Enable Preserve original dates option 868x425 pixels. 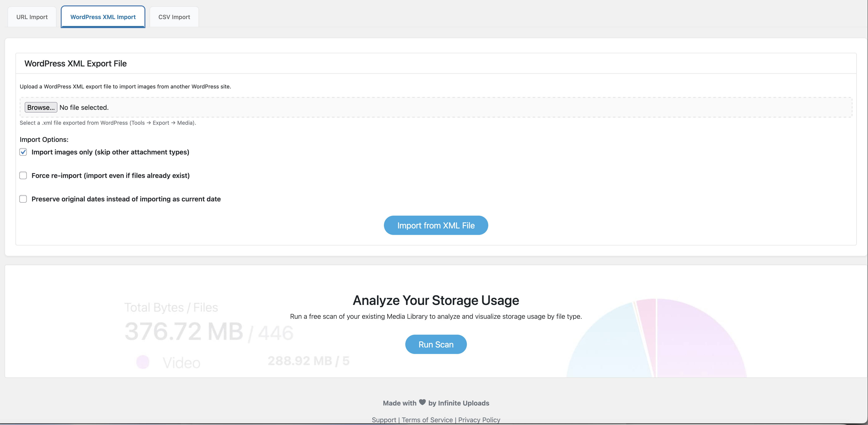(23, 199)
